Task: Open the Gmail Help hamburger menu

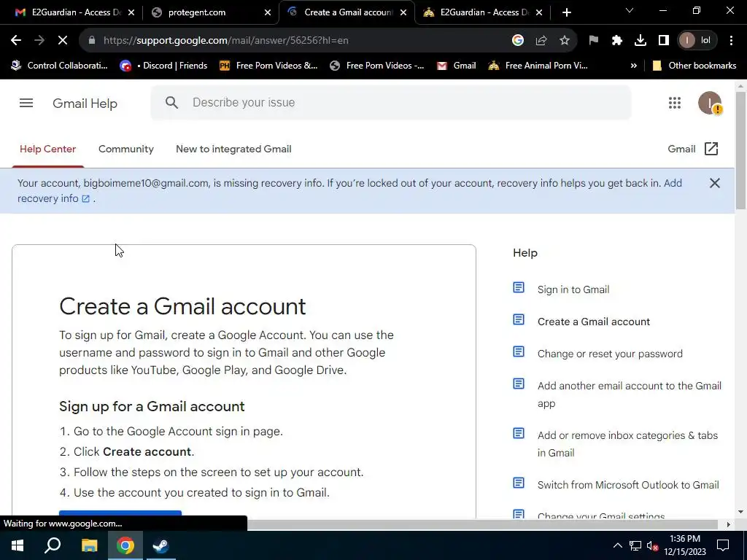Action: click(x=26, y=103)
